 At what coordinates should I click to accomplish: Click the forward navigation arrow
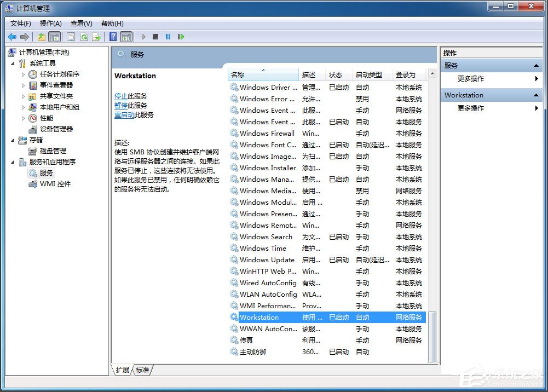click(x=25, y=37)
